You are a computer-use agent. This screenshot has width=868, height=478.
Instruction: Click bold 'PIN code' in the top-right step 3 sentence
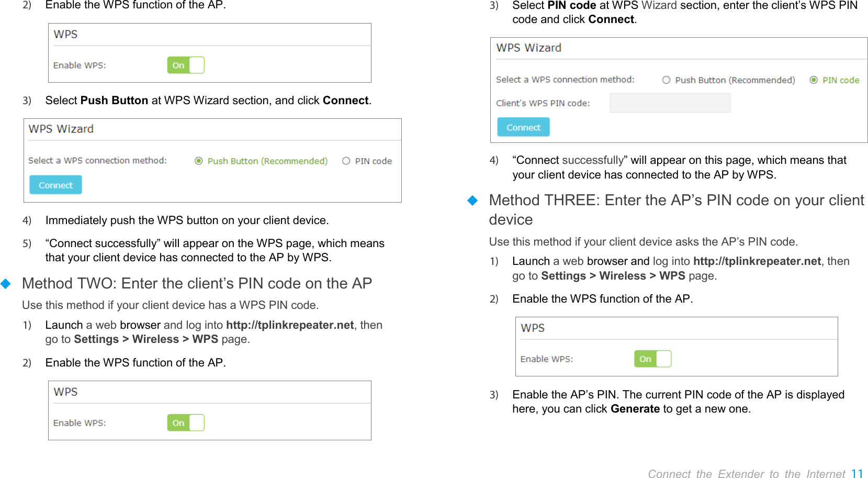(x=572, y=6)
